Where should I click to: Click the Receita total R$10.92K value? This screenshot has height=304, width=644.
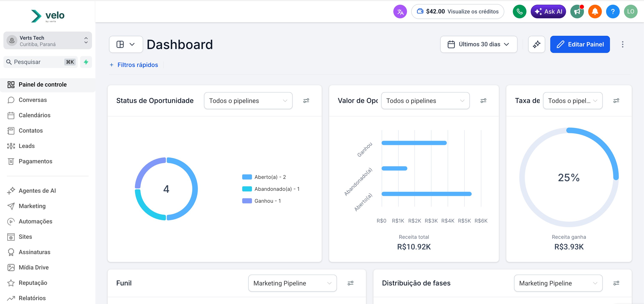click(x=414, y=247)
